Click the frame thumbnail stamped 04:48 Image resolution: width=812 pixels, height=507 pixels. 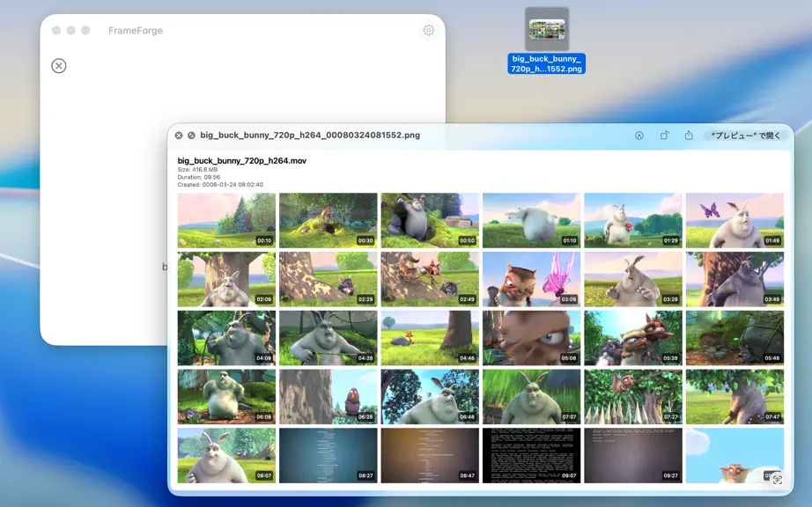pyautogui.click(x=430, y=338)
